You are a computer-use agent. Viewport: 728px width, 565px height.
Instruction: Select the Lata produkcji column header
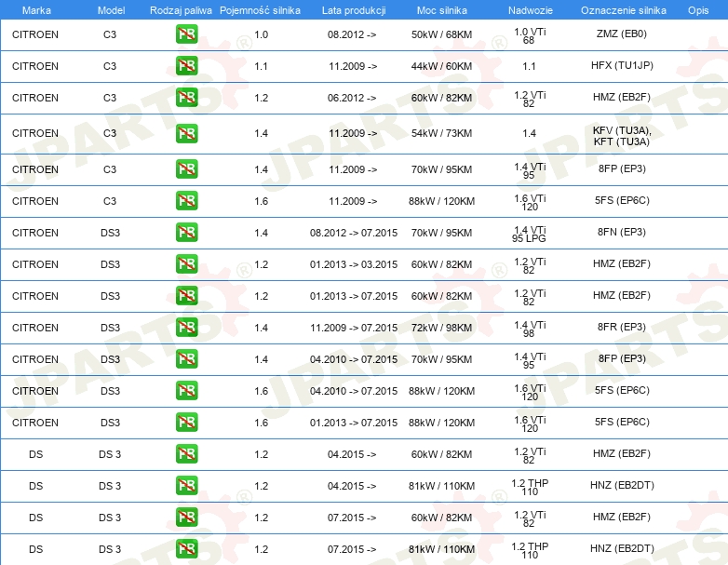click(354, 10)
